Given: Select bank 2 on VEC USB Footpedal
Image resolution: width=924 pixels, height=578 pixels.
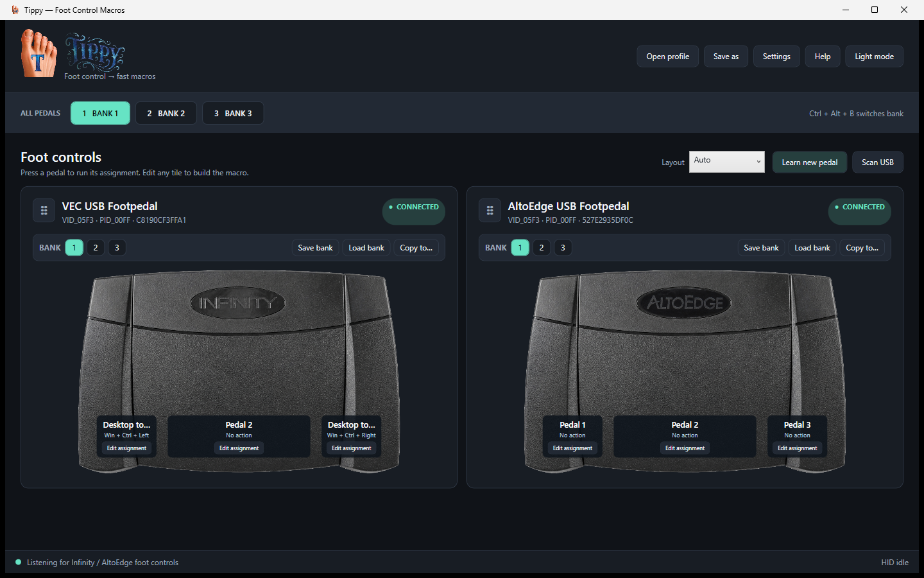Looking at the screenshot, I should 96,247.
